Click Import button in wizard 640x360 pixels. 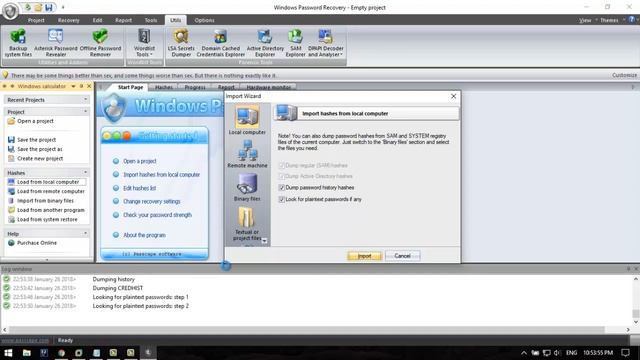click(x=364, y=256)
